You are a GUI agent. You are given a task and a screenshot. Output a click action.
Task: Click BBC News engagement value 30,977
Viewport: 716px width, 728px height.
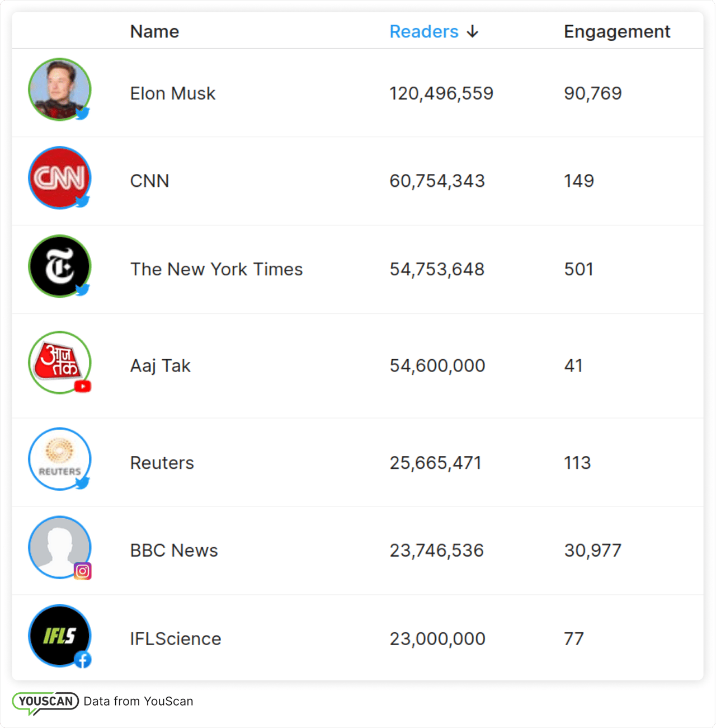592,551
